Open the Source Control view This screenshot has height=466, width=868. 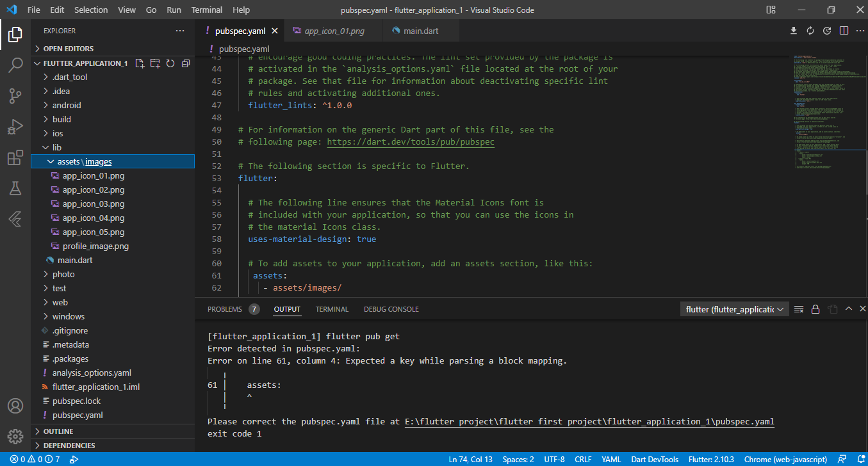click(15, 96)
